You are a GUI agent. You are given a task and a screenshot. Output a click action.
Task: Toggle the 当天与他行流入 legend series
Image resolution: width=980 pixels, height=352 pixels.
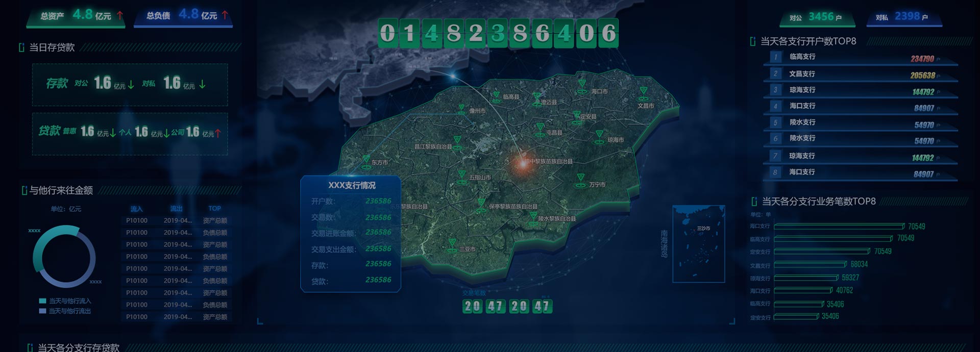(70, 301)
